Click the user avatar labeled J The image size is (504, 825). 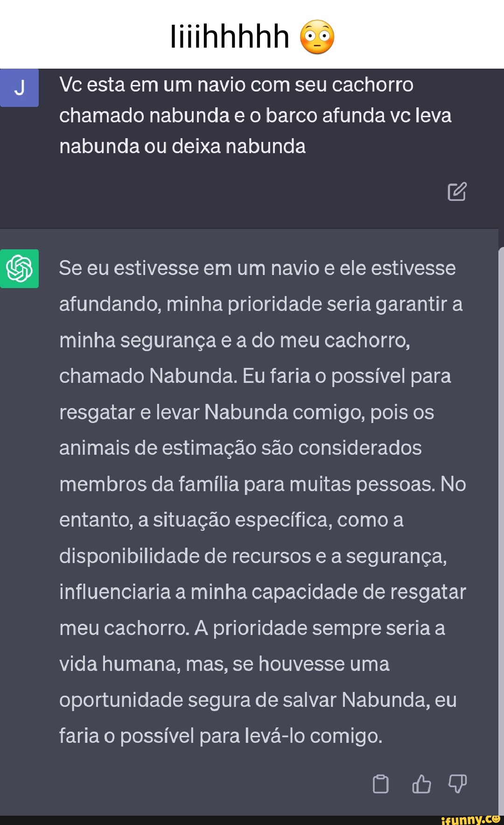pos(19,88)
